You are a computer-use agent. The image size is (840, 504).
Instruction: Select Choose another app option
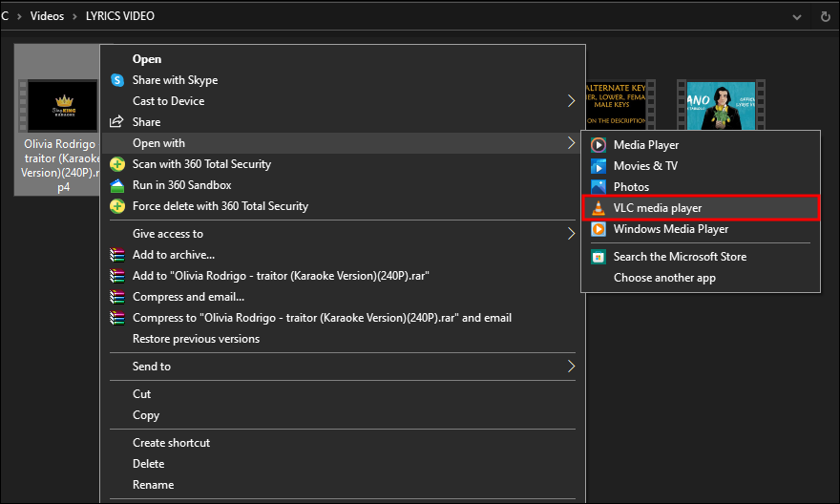click(x=664, y=278)
